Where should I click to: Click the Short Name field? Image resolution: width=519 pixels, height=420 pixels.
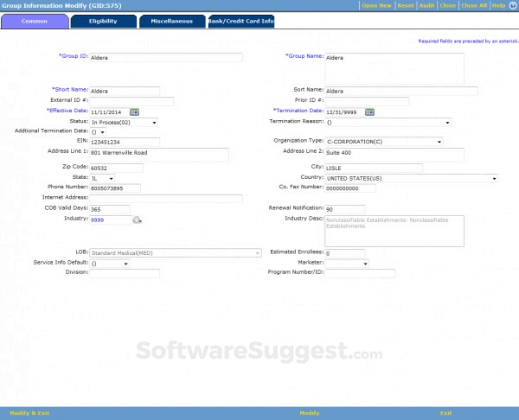coord(125,91)
